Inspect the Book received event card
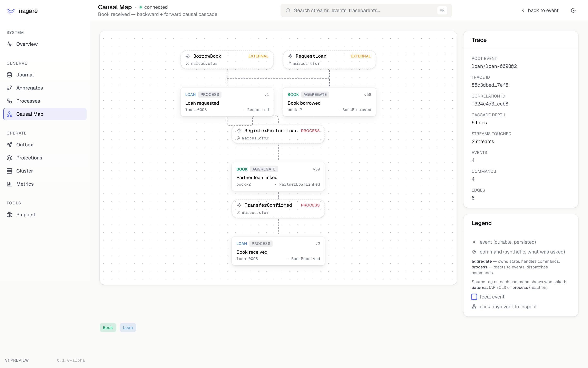This screenshot has width=588, height=368. point(278,251)
